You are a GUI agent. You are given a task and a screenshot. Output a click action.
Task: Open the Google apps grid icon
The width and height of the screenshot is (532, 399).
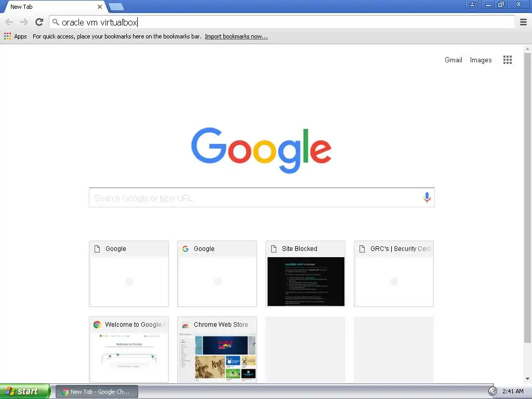[x=507, y=60]
